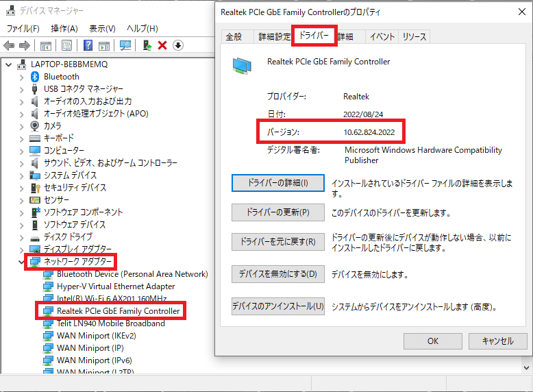Select the Bluetooth device category
Screen dimensions: 533x392
[x=61, y=77]
